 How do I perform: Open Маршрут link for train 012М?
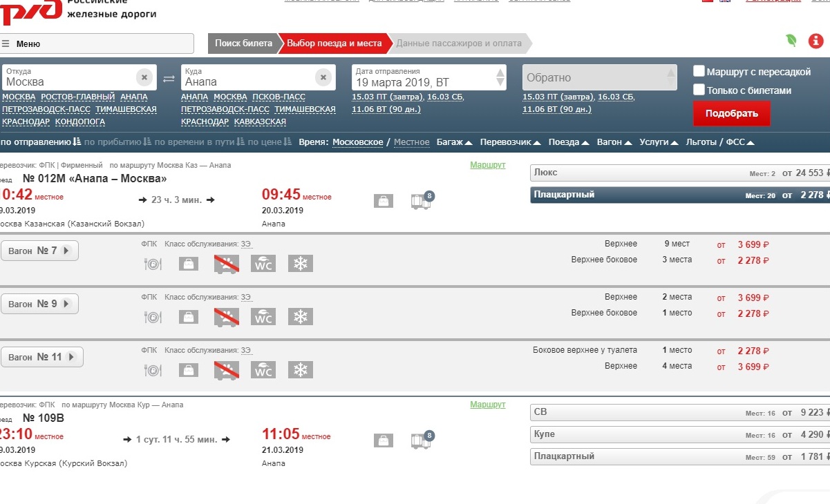tap(488, 165)
